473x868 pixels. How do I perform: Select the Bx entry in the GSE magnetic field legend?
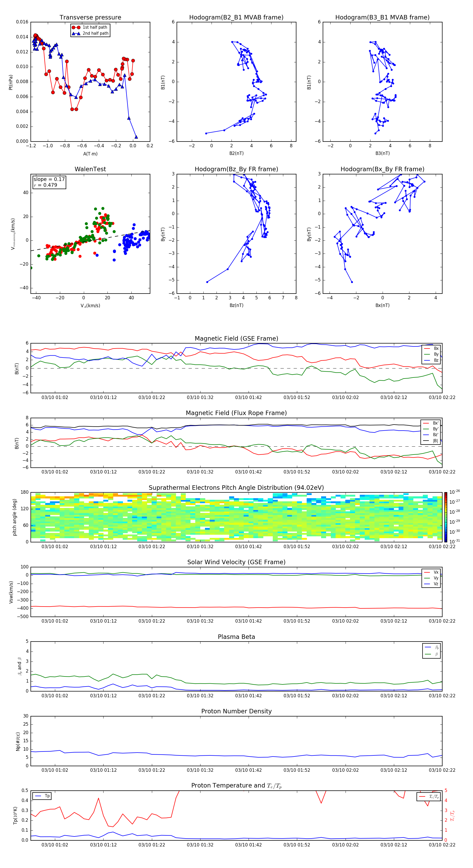coord(431,349)
